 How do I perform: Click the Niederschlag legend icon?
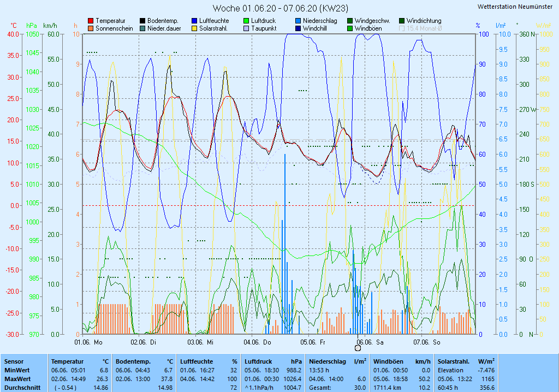[x=299, y=21]
